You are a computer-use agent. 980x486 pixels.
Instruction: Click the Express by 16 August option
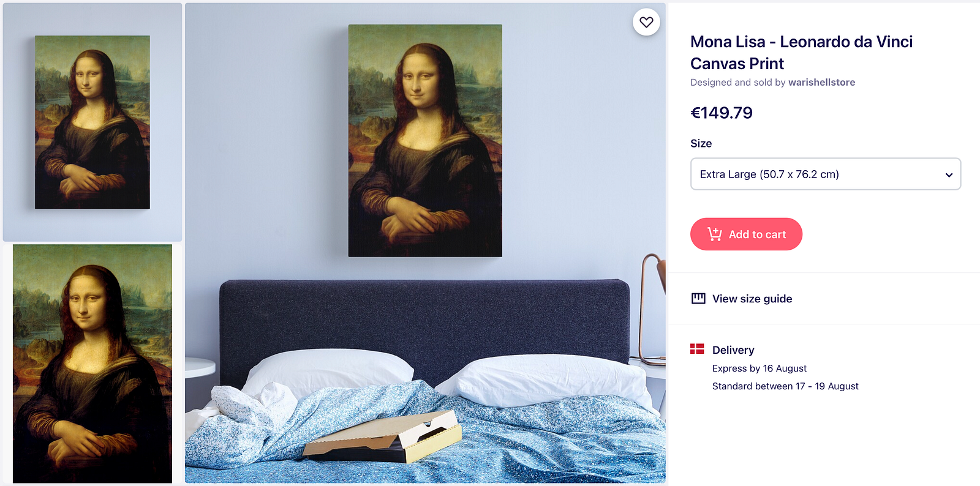(x=759, y=368)
